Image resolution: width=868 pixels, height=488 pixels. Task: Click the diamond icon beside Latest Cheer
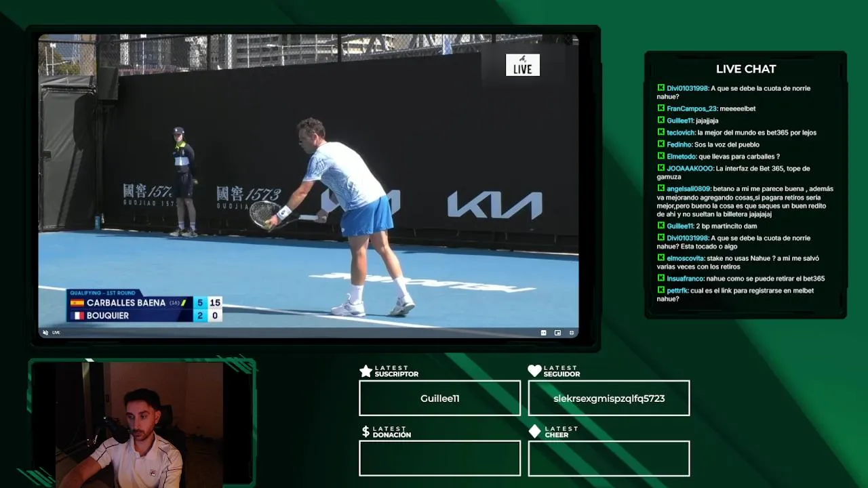pos(534,431)
